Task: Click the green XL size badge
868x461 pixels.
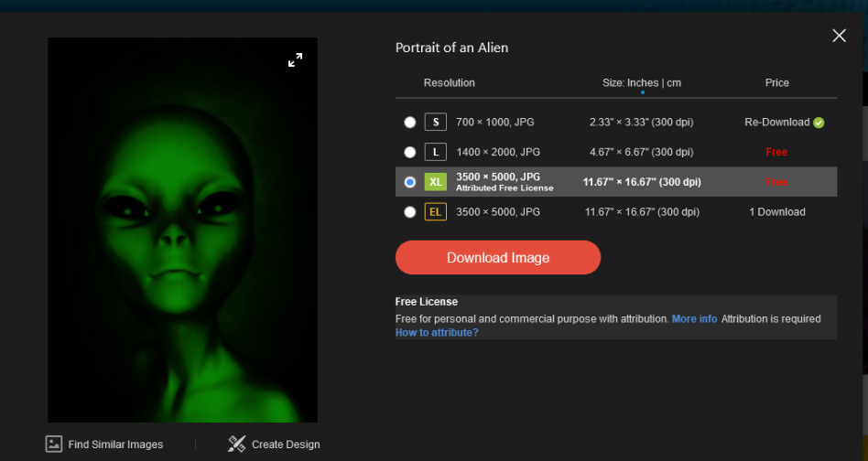Action: click(436, 182)
